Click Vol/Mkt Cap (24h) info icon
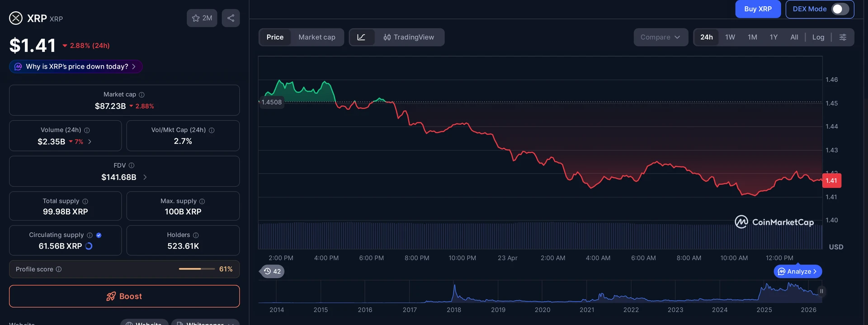Image resolution: width=868 pixels, height=325 pixels. pyautogui.click(x=212, y=130)
